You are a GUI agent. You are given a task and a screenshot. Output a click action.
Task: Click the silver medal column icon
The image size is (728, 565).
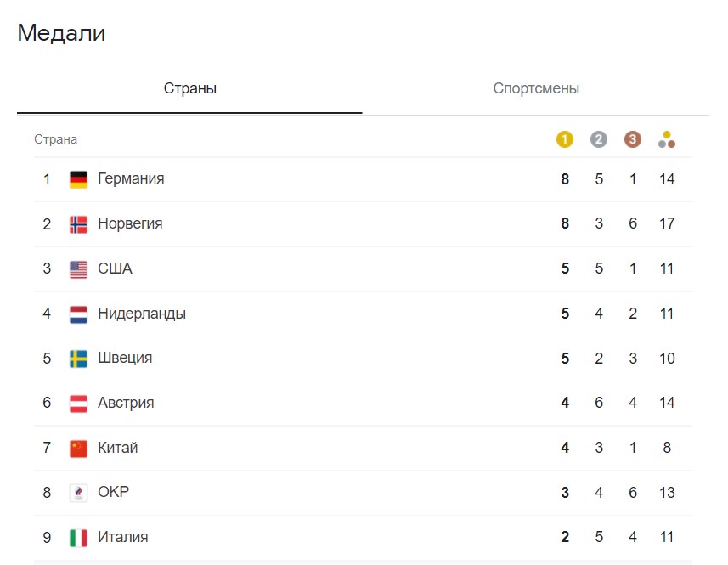pyautogui.click(x=599, y=139)
